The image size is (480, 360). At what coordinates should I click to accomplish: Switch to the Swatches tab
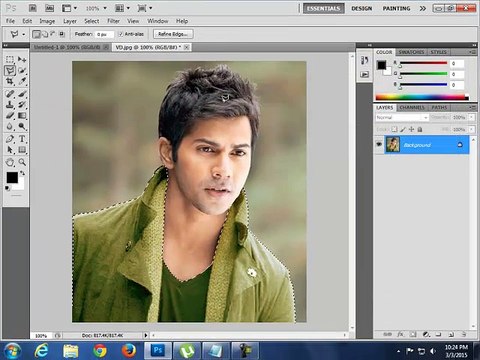(x=411, y=52)
